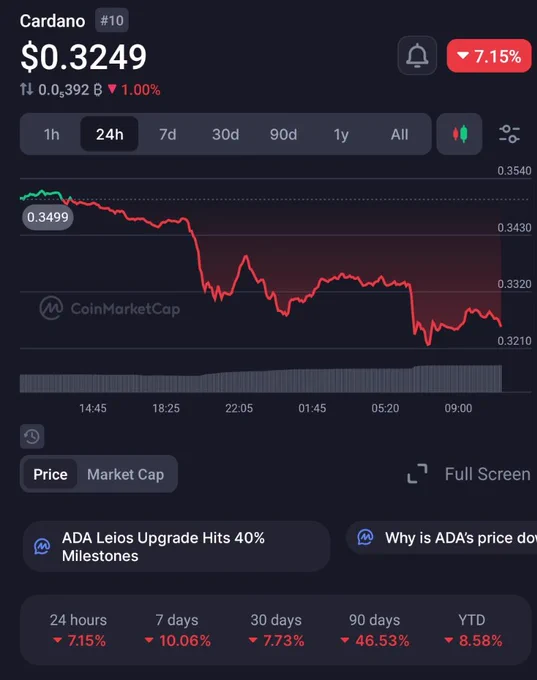Show the 1y price history

click(x=341, y=134)
